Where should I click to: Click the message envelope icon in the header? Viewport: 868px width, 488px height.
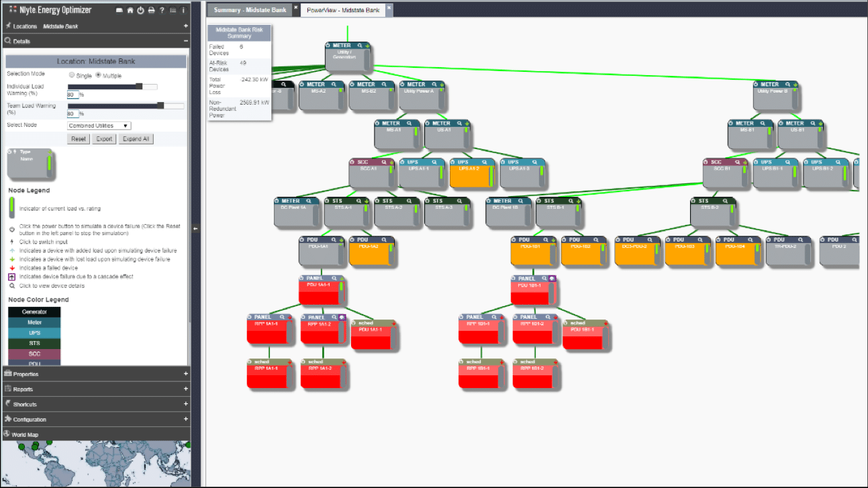pyautogui.click(x=119, y=10)
